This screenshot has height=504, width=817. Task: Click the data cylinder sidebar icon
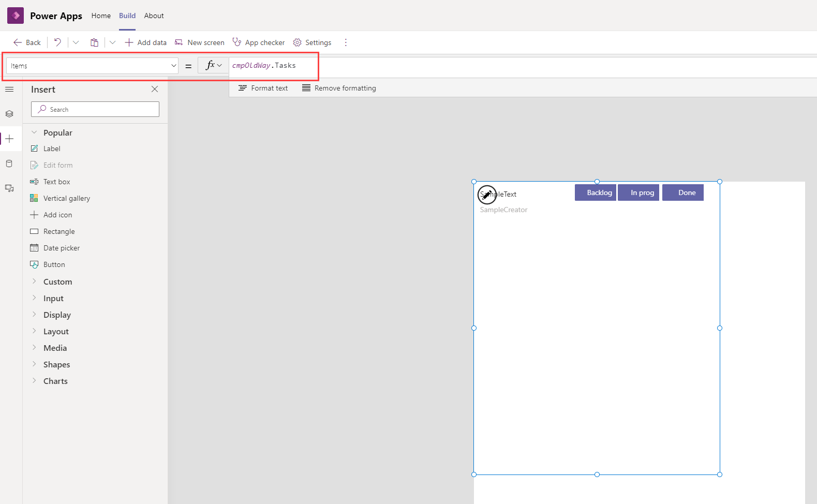[x=9, y=164]
